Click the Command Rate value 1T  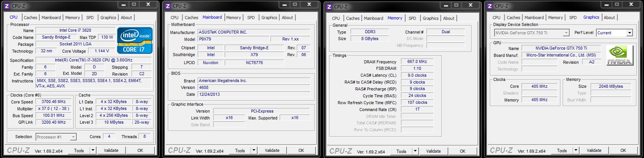(x=417, y=109)
